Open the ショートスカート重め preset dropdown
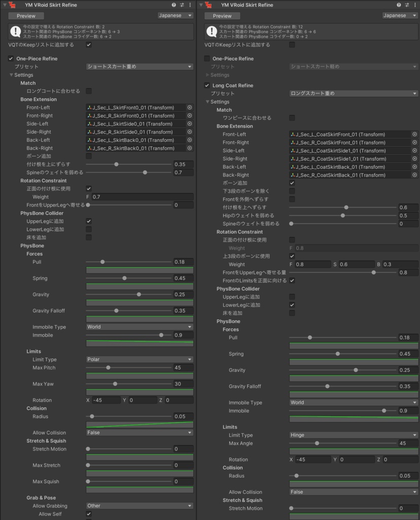This screenshot has width=420, height=520. click(x=139, y=67)
